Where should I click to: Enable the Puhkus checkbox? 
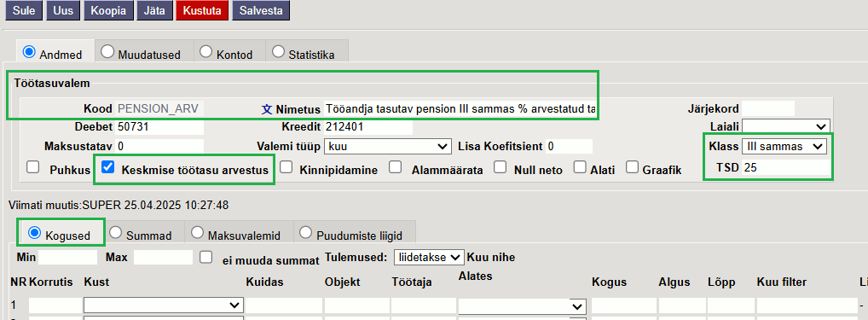[x=33, y=167]
